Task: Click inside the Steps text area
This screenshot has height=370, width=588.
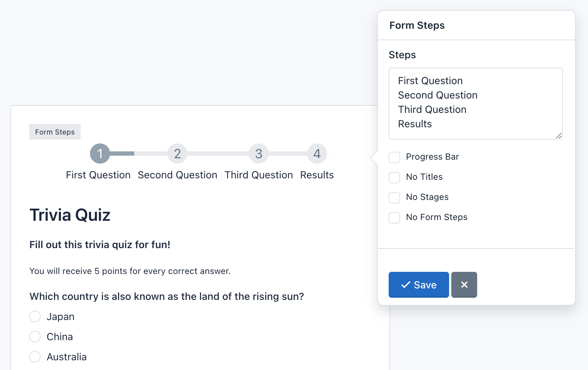Action: pyautogui.click(x=475, y=103)
